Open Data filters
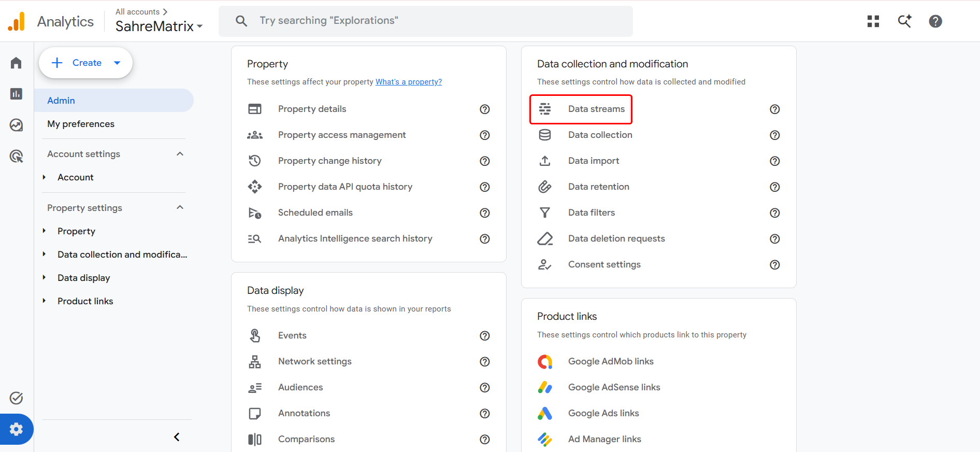Screen dimensions: 980x452 point(592,213)
